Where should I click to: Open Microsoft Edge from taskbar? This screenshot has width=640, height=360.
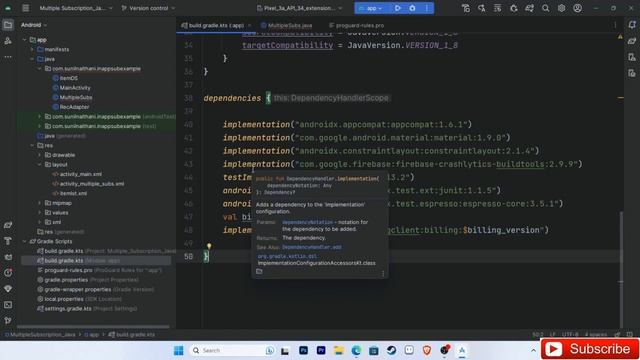(356, 350)
